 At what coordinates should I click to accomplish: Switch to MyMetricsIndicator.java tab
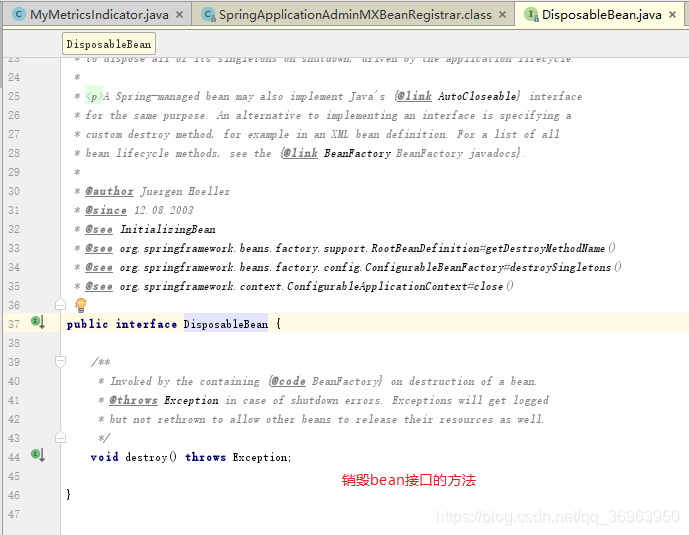[99, 14]
